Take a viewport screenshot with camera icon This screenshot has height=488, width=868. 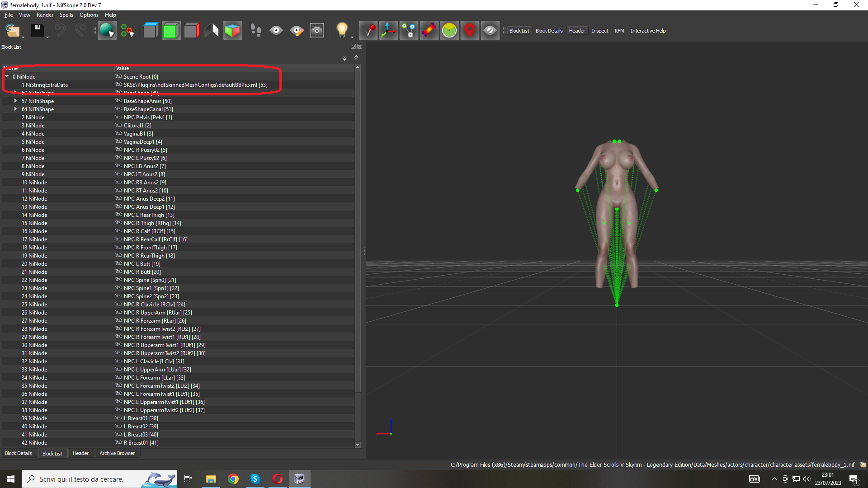coord(317,31)
